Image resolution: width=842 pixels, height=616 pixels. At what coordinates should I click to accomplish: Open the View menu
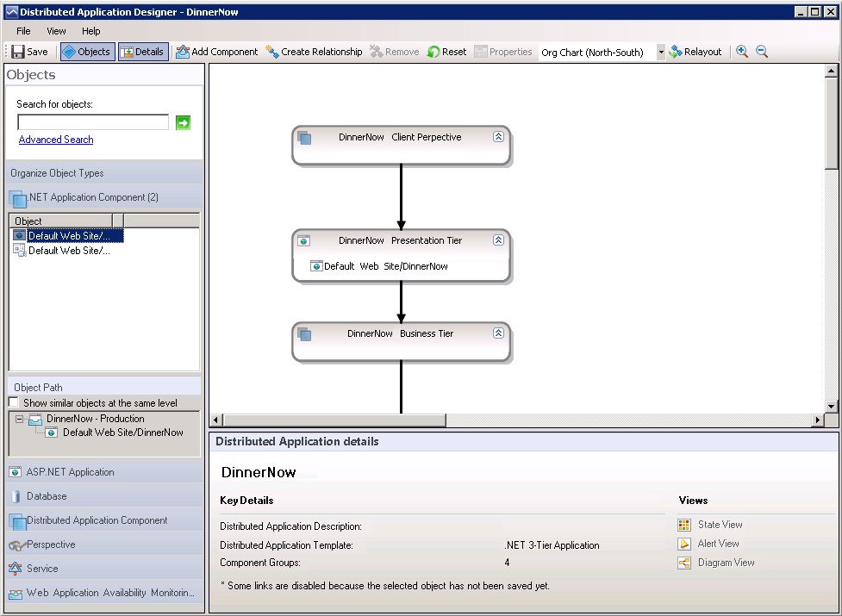tap(56, 31)
